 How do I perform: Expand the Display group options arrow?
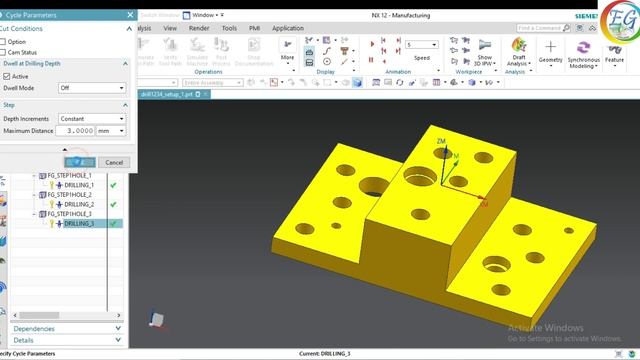point(353,71)
